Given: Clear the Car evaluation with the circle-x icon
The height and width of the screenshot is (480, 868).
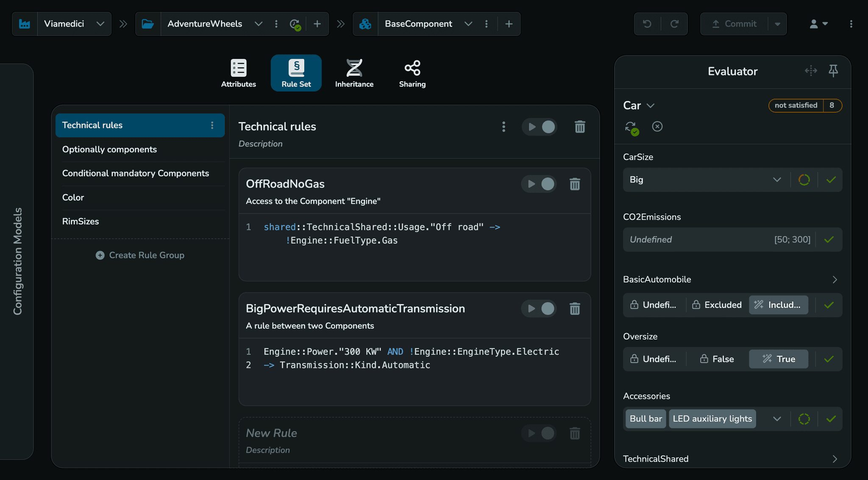Looking at the screenshot, I should pos(657,126).
